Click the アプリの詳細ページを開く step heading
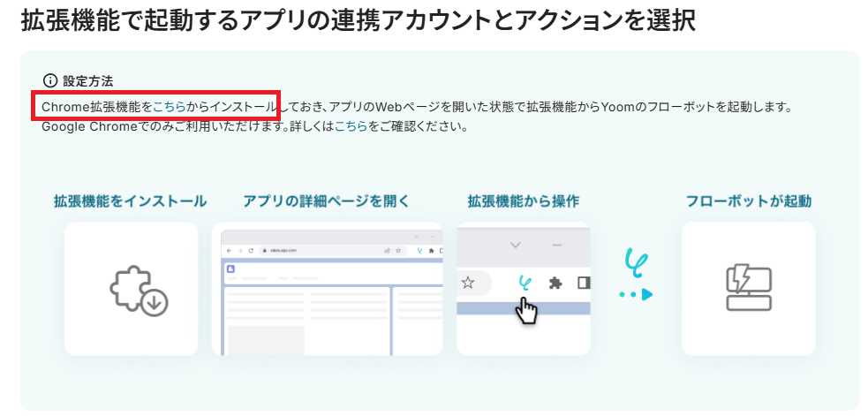 click(327, 201)
